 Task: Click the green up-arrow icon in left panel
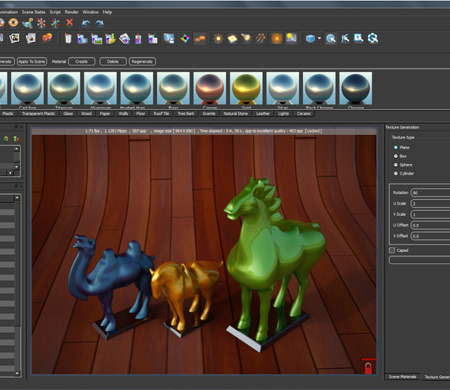pos(16,138)
